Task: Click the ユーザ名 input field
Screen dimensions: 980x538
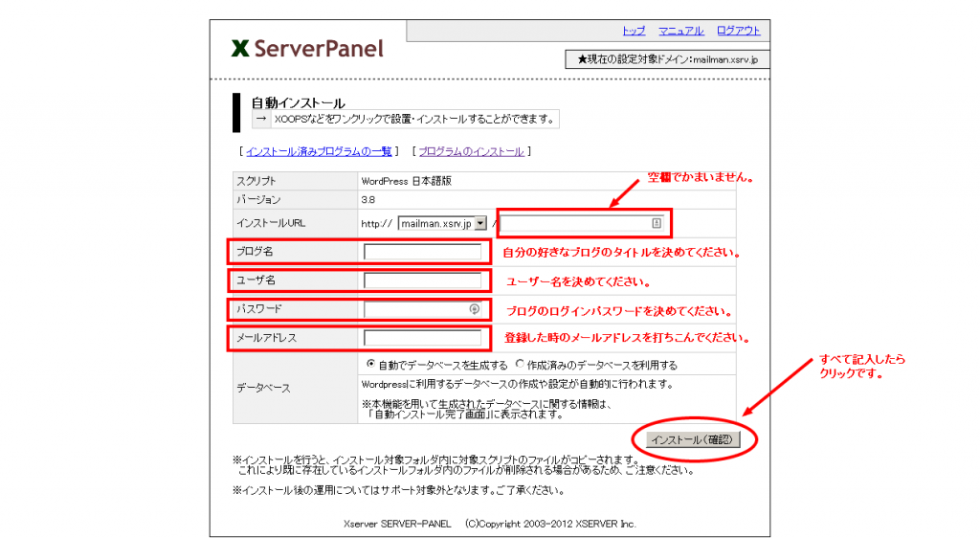Action: 422,280
